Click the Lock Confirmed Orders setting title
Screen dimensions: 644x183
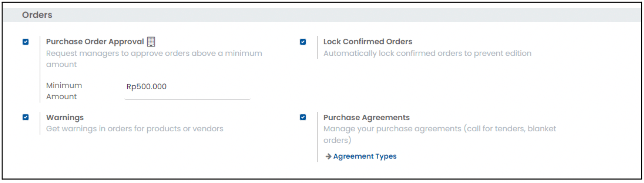coord(368,42)
